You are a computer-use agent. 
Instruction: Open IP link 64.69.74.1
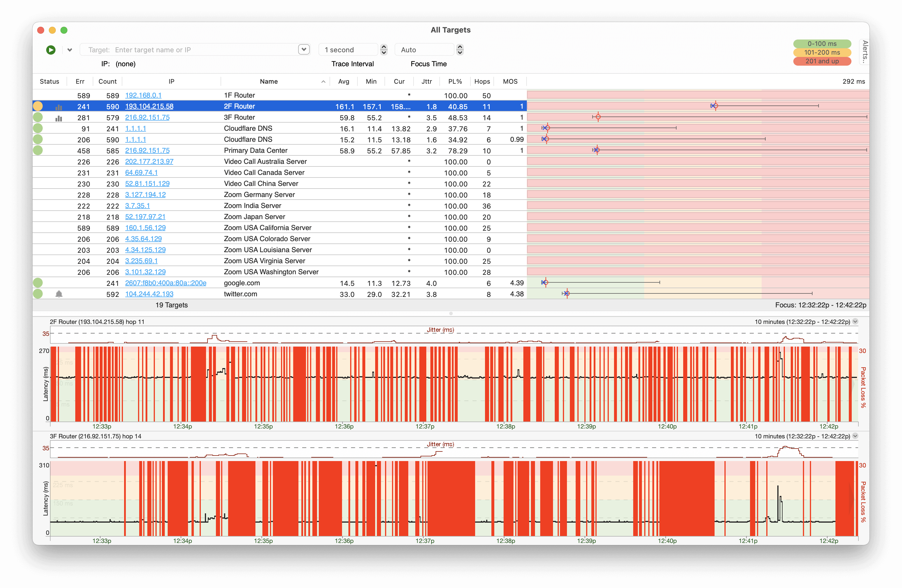pyautogui.click(x=141, y=172)
